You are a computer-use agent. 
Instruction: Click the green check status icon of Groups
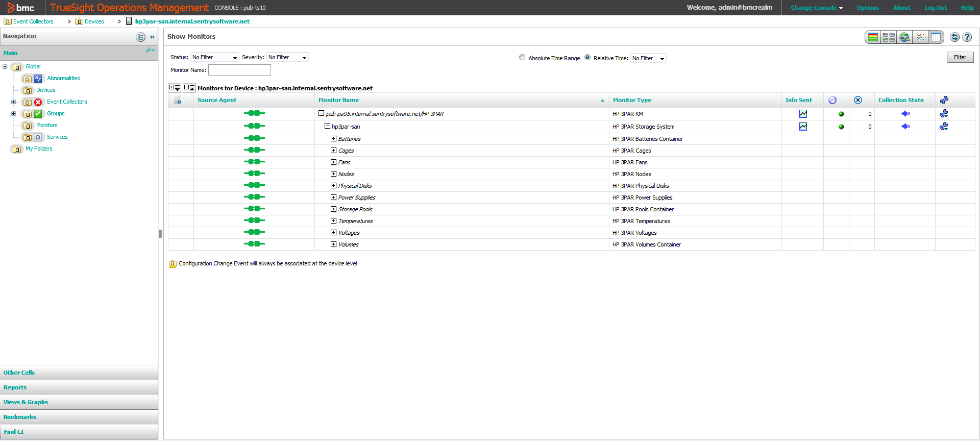pyautogui.click(x=38, y=114)
